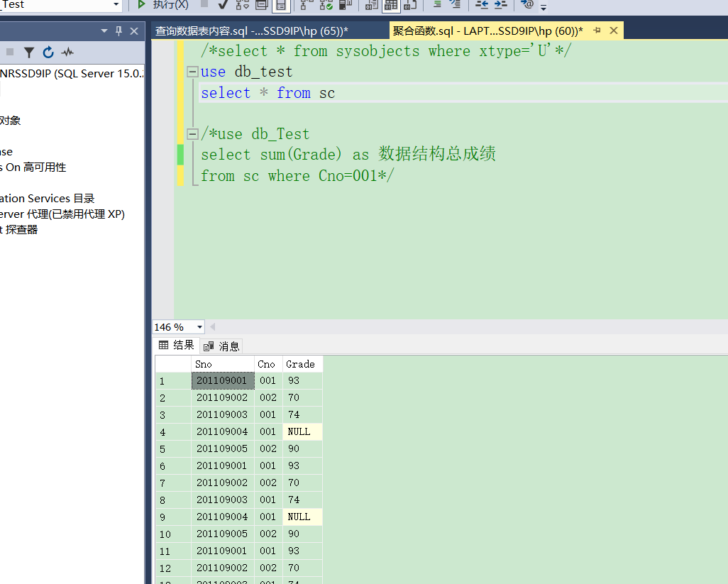This screenshot has height=584, width=728.
Task: Open the query options dialog icon
Action: point(262,5)
